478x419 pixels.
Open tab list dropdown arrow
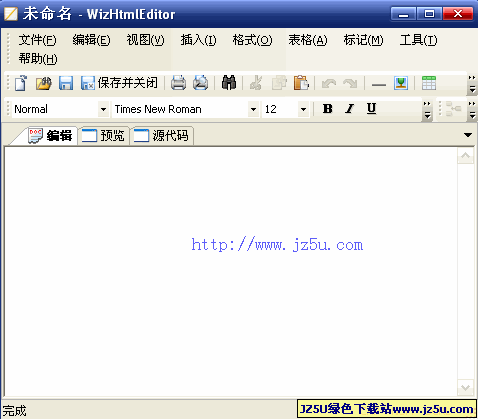click(x=468, y=135)
